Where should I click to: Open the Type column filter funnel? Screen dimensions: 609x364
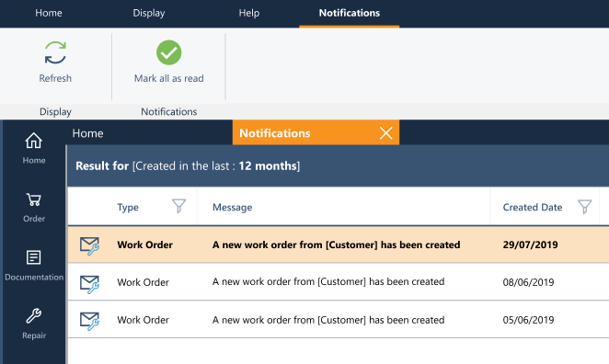coord(178,206)
